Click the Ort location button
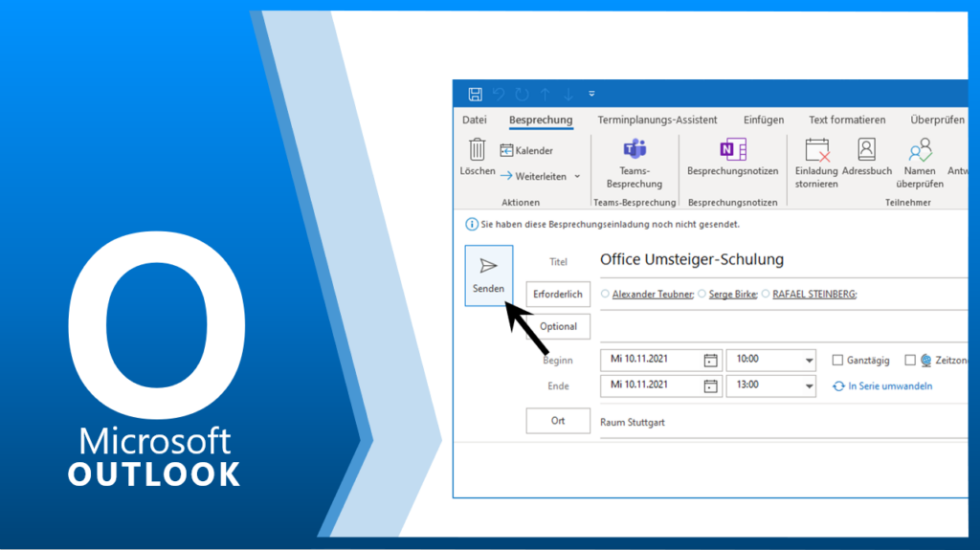Image resolution: width=980 pixels, height=550 pixels. [558, 421]
